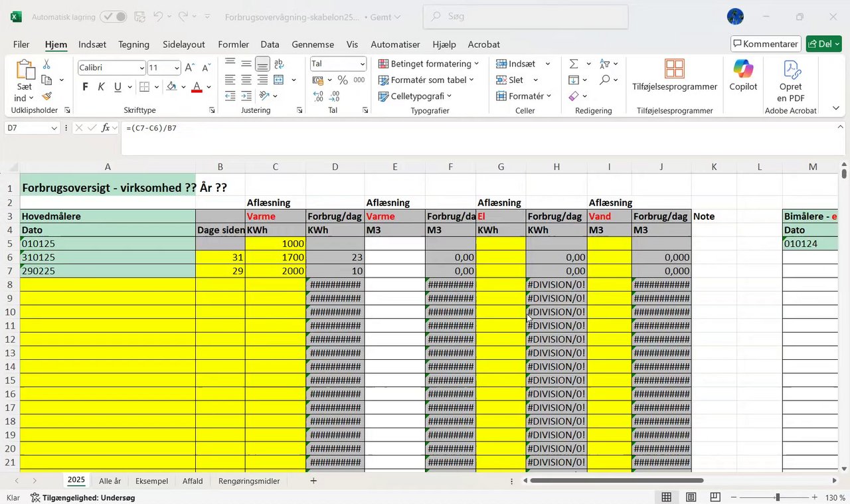The width and height of the screenshot is (850, 504).
Task: Open the Filer menu
Action: pos(21,44)
